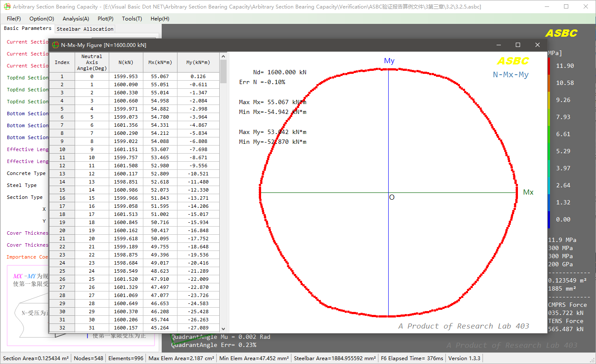
Task: Click the red 11.90 legend color swatch
Action: click(x=549, y=66)
